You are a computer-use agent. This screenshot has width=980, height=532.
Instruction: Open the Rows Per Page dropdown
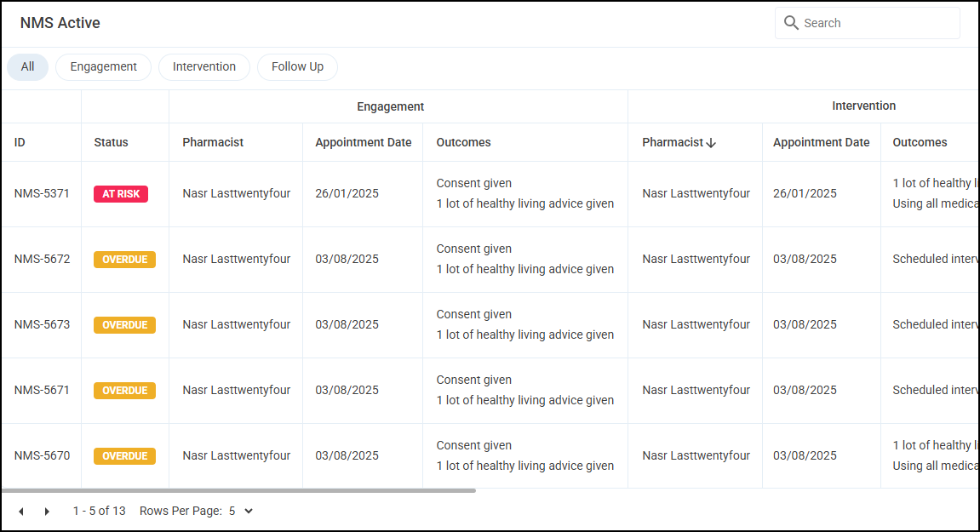point(241,512)
